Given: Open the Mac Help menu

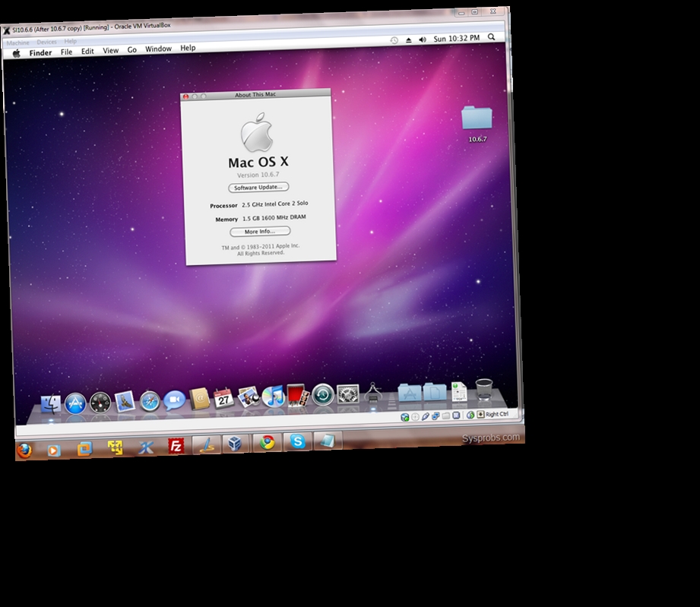Looking at the screenshot, I should tap(188, 48).
